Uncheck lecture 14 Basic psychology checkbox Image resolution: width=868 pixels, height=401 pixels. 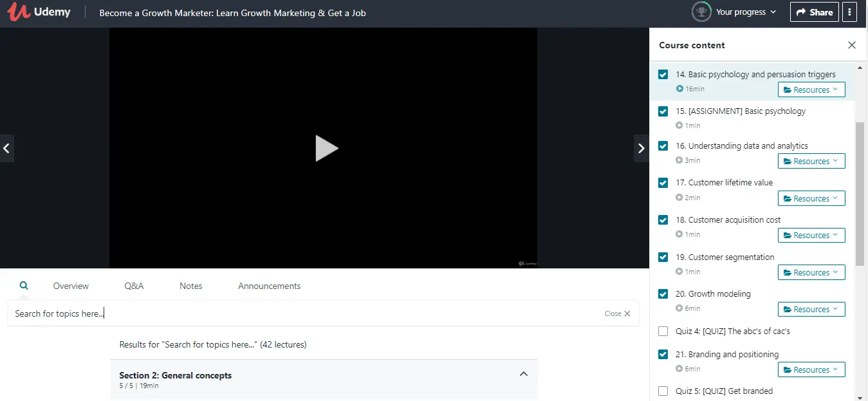pyautogui.click(x=663, y=75)
